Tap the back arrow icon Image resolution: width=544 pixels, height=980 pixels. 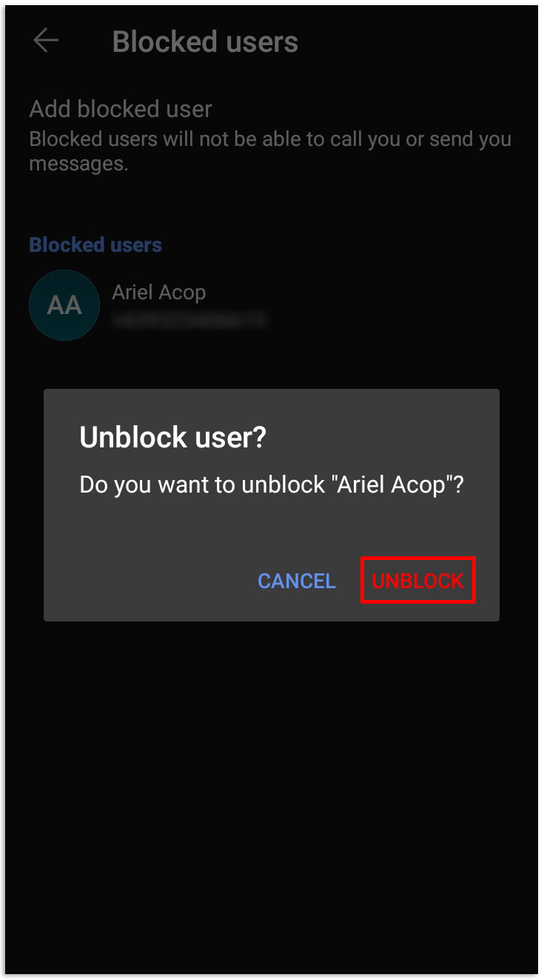pos(46,41)
